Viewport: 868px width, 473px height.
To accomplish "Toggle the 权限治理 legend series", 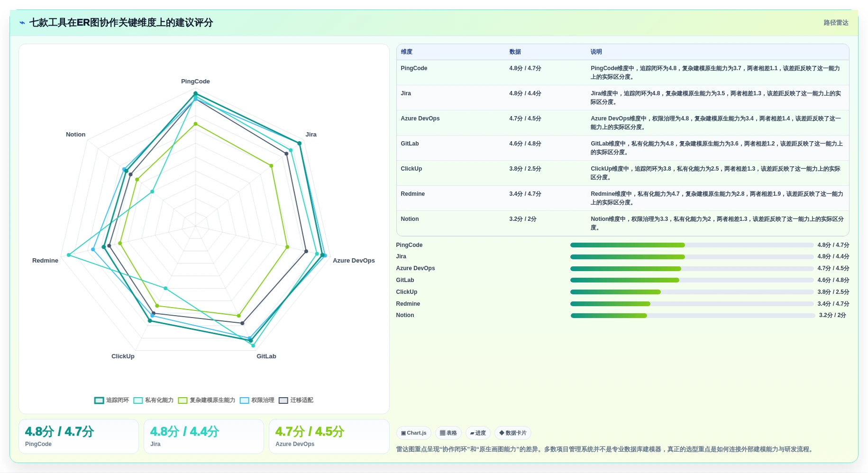I will tap(257, 400).
